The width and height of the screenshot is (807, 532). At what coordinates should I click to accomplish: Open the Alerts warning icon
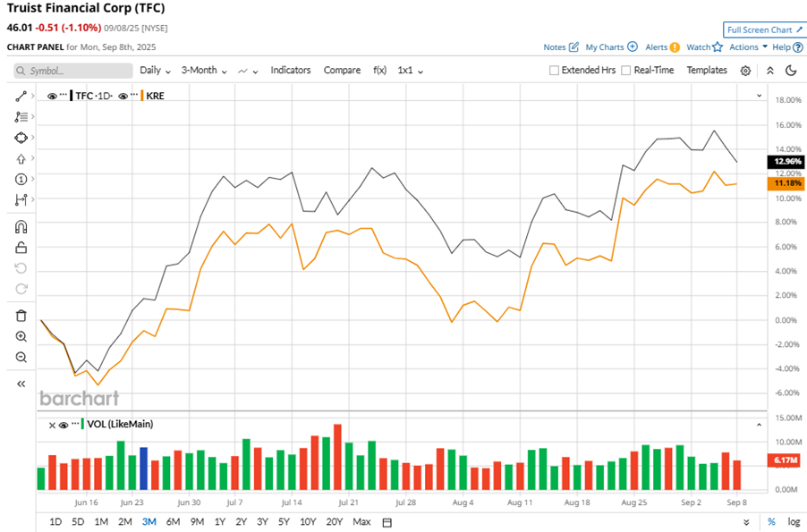coord(675,47)
